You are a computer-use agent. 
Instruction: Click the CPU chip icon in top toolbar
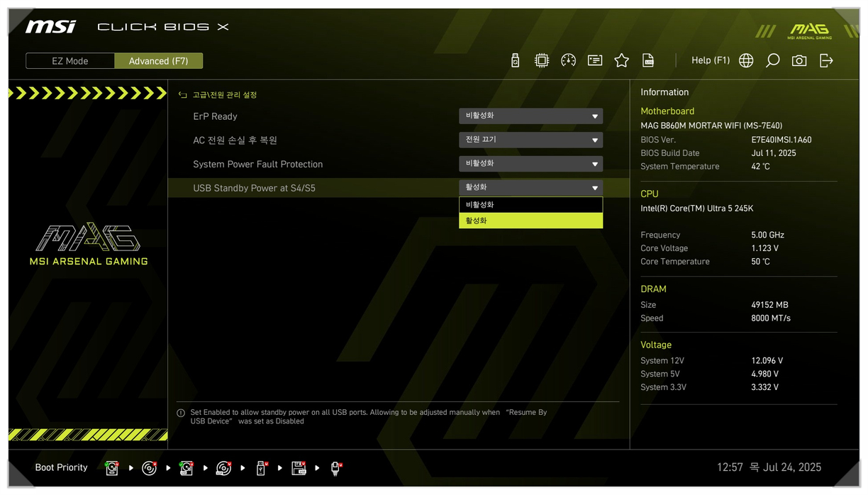tap(542, 61)
